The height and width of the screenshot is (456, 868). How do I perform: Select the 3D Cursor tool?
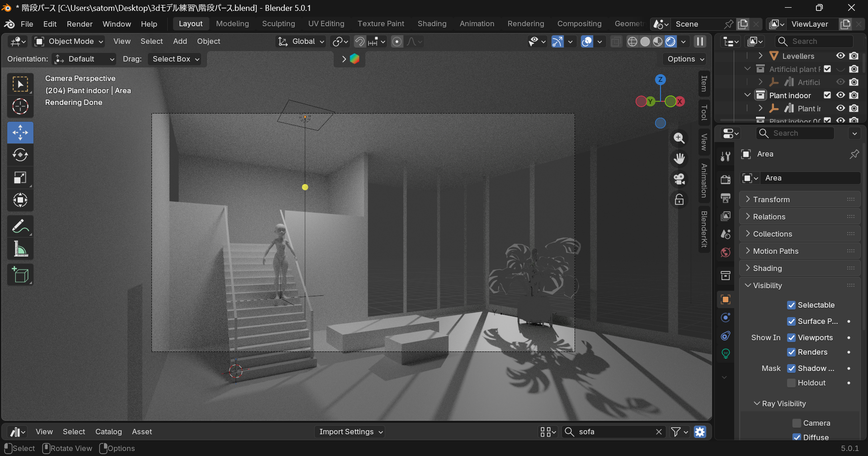20,107
